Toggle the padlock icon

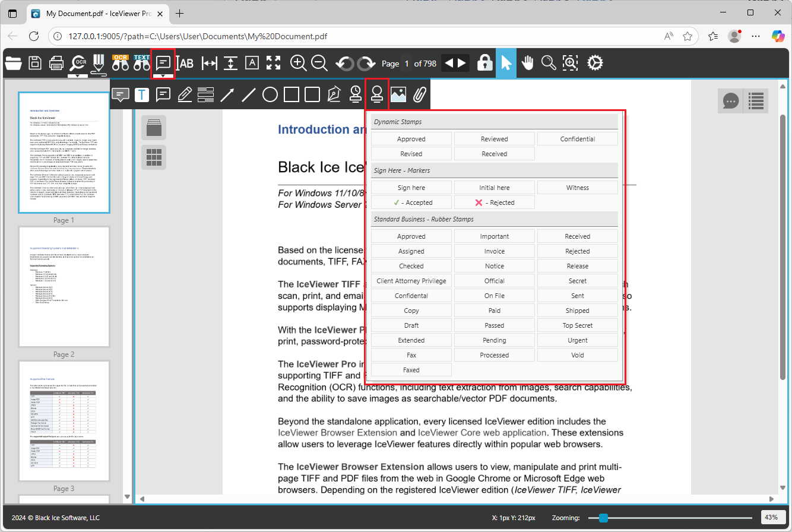485,63
